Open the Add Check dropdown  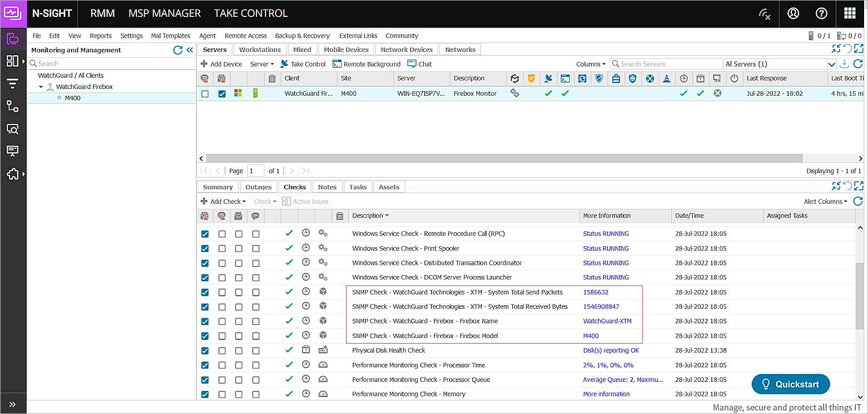[224, 202]
